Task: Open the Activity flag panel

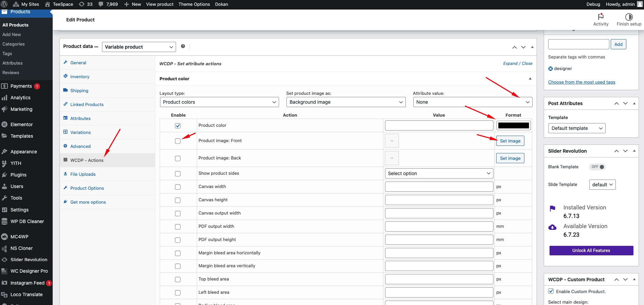Action: point(601,19)
